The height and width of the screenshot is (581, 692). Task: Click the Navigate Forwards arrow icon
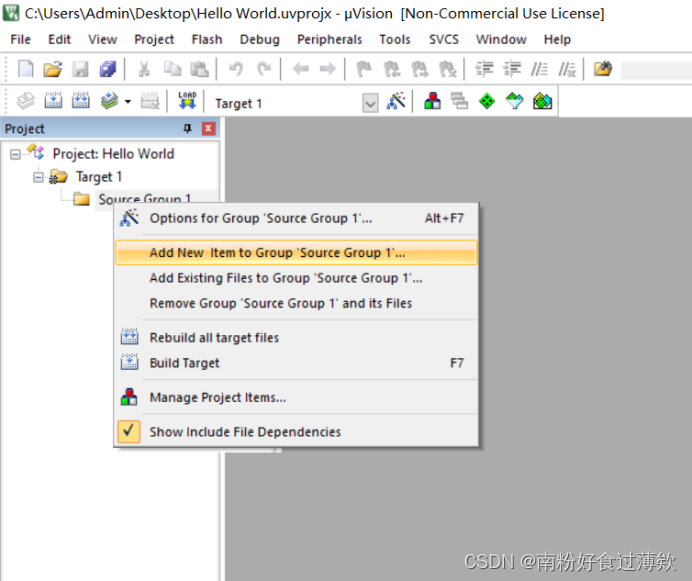point(328,69)
